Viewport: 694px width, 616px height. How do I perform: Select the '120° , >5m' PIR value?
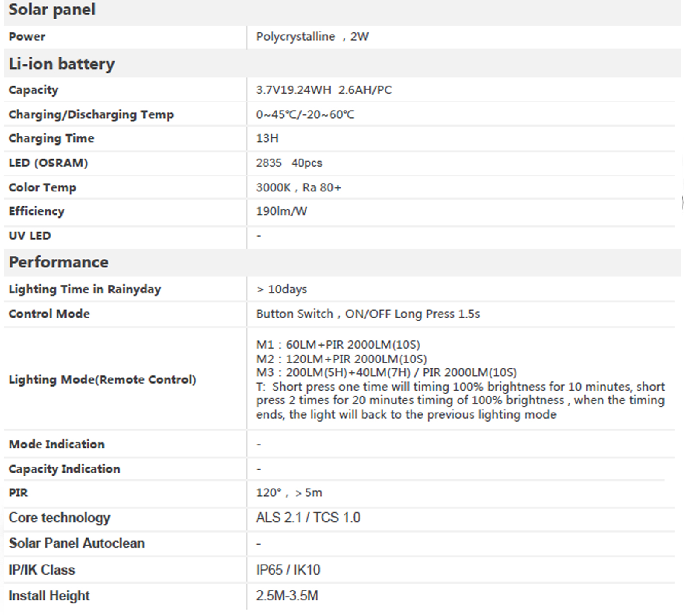point(289,493)
